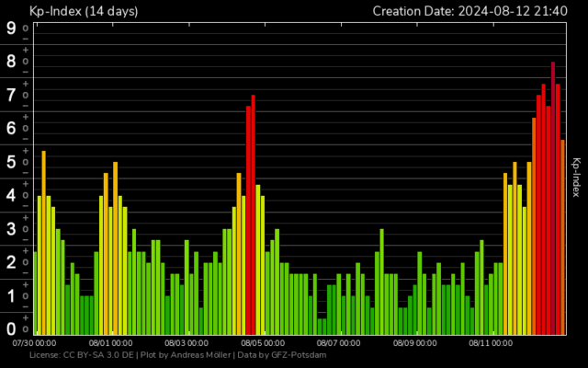The height and width of the screenshot is (368, 588).
Task: Select the 08/03 00:00 x-axis label
Action: coord(187,342)
